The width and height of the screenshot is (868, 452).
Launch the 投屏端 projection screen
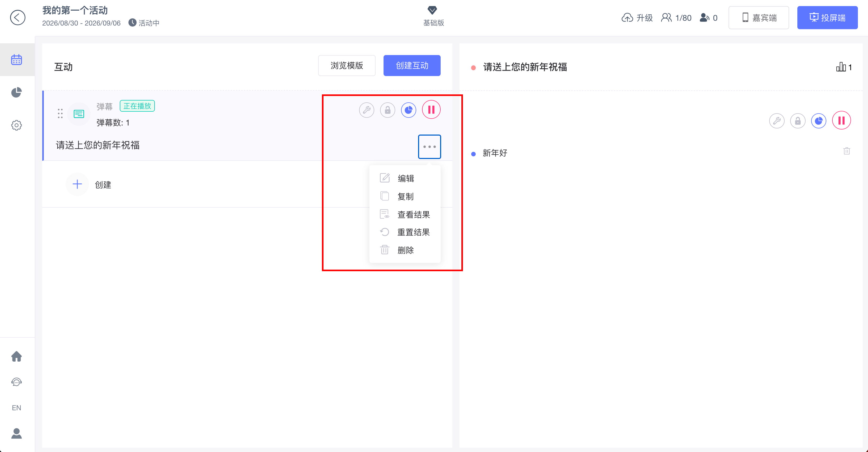828,18
